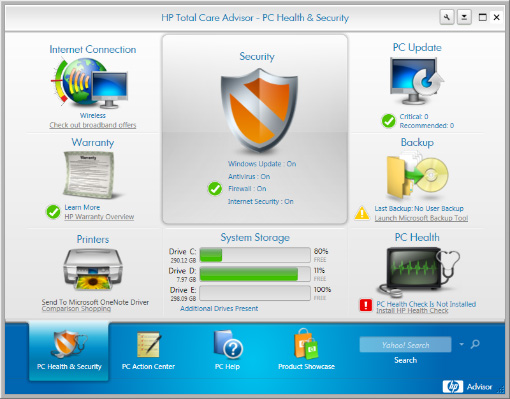Focus the Yahoo! Search input field
The height and width of the screenshot is (399, 510).
[405, 345]
